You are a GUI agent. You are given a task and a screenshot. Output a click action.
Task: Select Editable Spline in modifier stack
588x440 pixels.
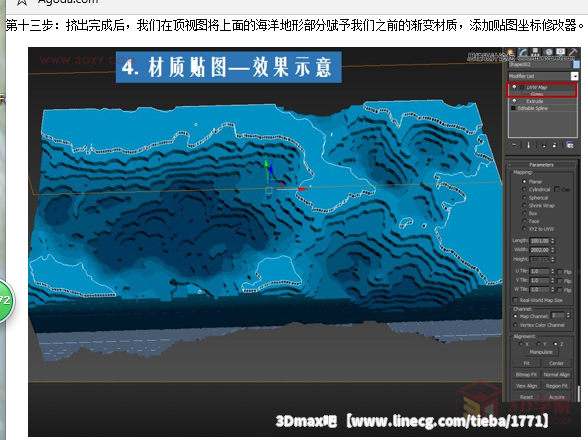pos(532,108)
